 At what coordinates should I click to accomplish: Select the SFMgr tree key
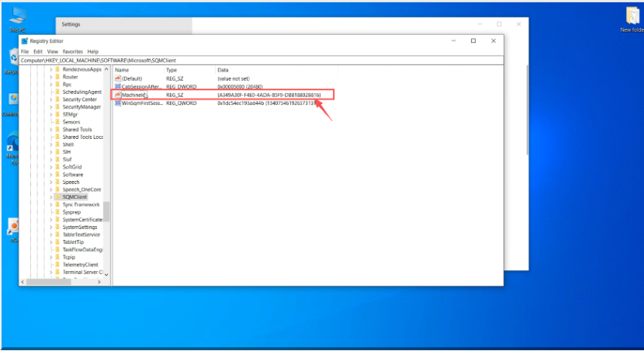coord(70,114)
